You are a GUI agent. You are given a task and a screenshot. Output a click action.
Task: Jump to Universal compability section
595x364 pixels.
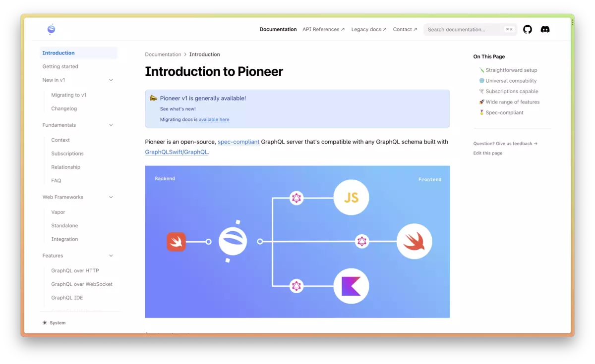pos(508,81)
